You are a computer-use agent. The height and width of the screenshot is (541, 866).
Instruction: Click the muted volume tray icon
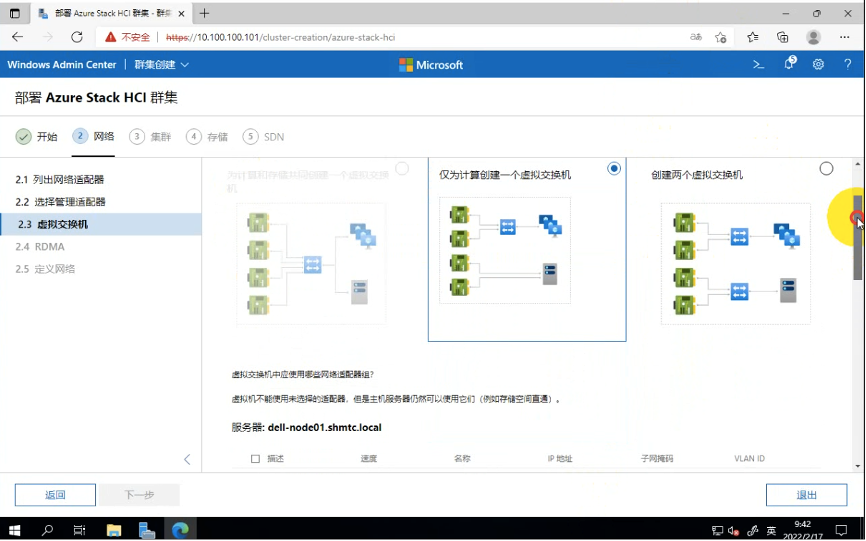[734, 531]
